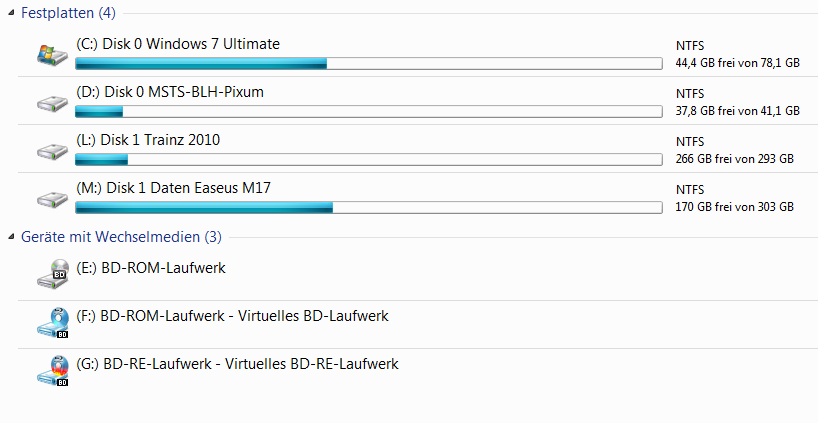
Task: Select the "(M:) Disk 1 Daten Easeus M17" label
Action: coord(174,188)
